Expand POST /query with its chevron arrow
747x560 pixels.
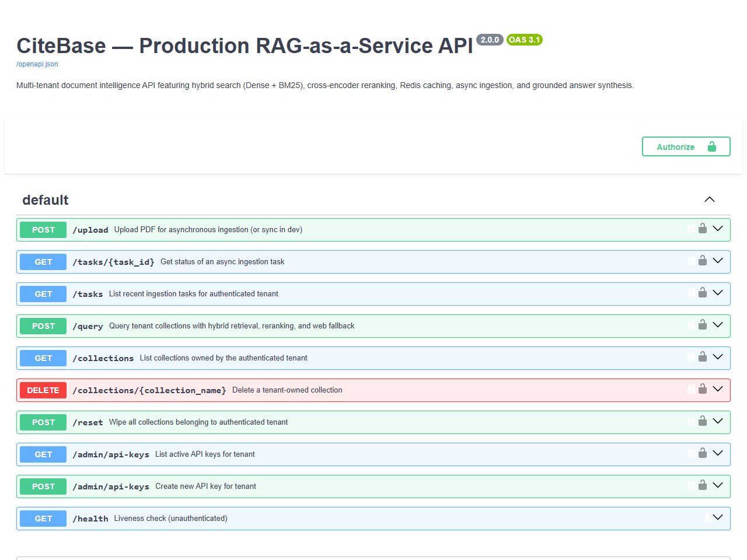718,325
